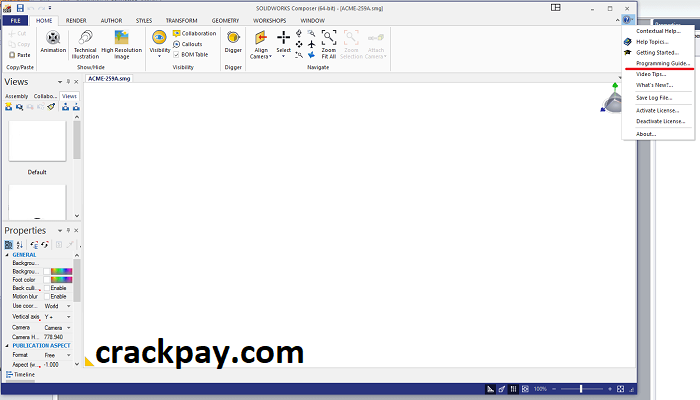
Task: Click the layout panes icon in title bar
Action: 555,8
